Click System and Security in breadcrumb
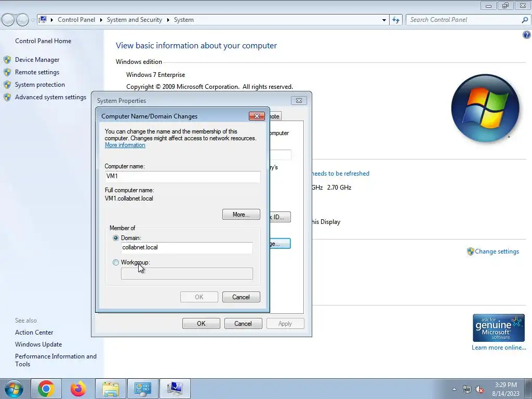Viewport: 532px width, 399px height. pyautogui.click(x=135, y=20)
